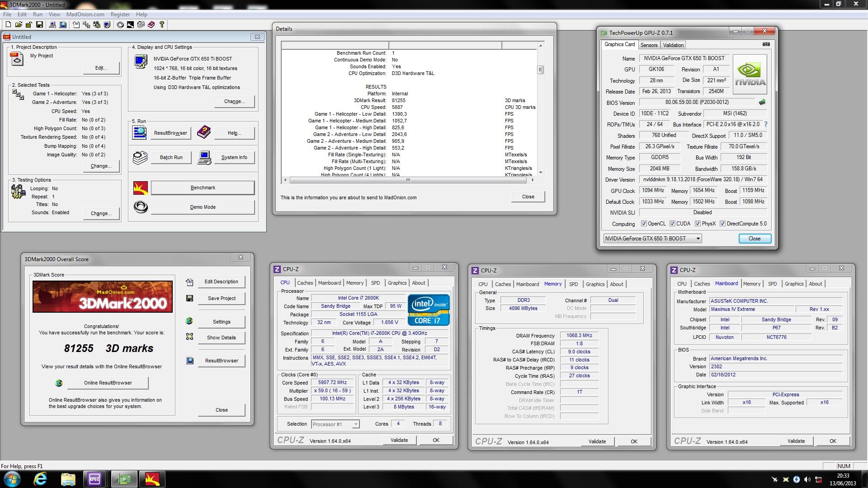868x488 pixels.
Task: Click the Demo Mode ring toolbar icon
Action: point(120,24)
